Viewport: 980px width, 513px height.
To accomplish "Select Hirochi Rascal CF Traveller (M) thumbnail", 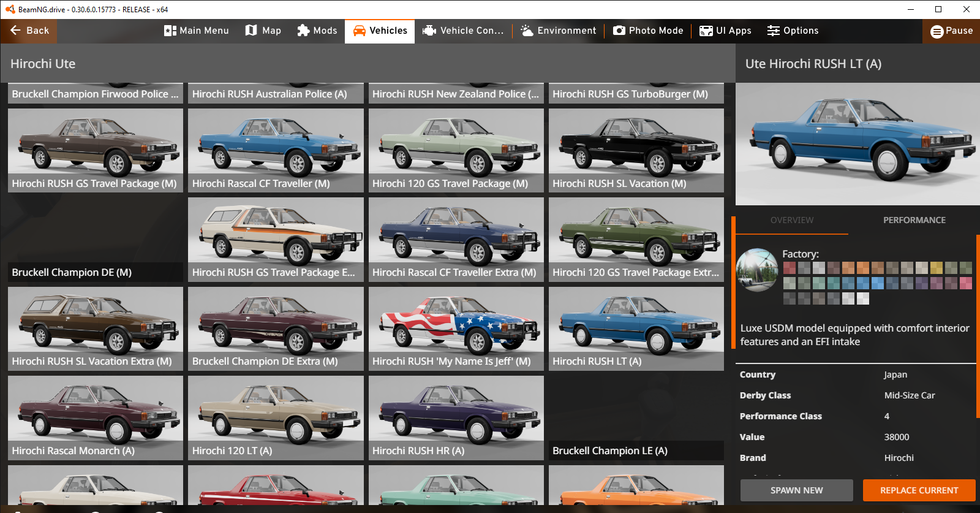I will tap(276, 150).
